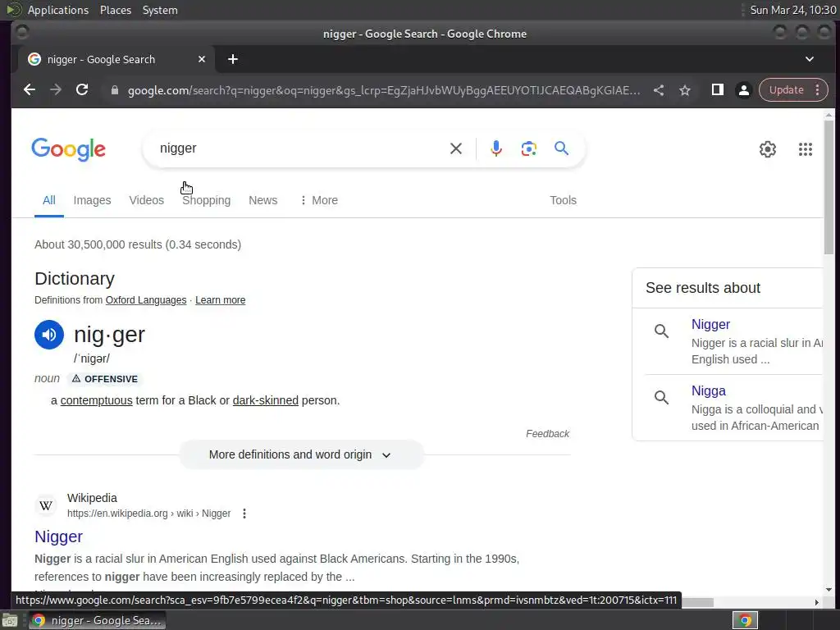Open the Google apps grid
The image size is (840, 630).
coord(806,149)
